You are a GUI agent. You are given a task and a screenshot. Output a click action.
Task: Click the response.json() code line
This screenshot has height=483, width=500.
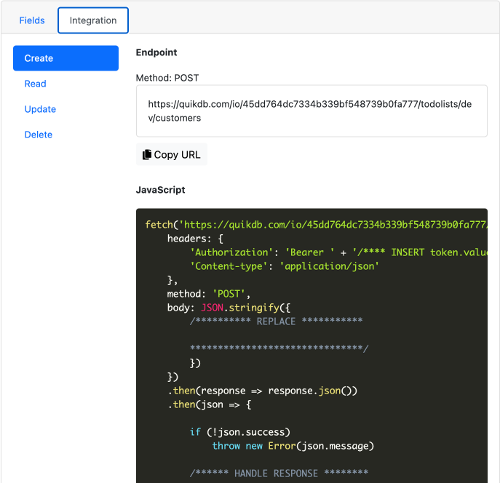coord(262,391)
